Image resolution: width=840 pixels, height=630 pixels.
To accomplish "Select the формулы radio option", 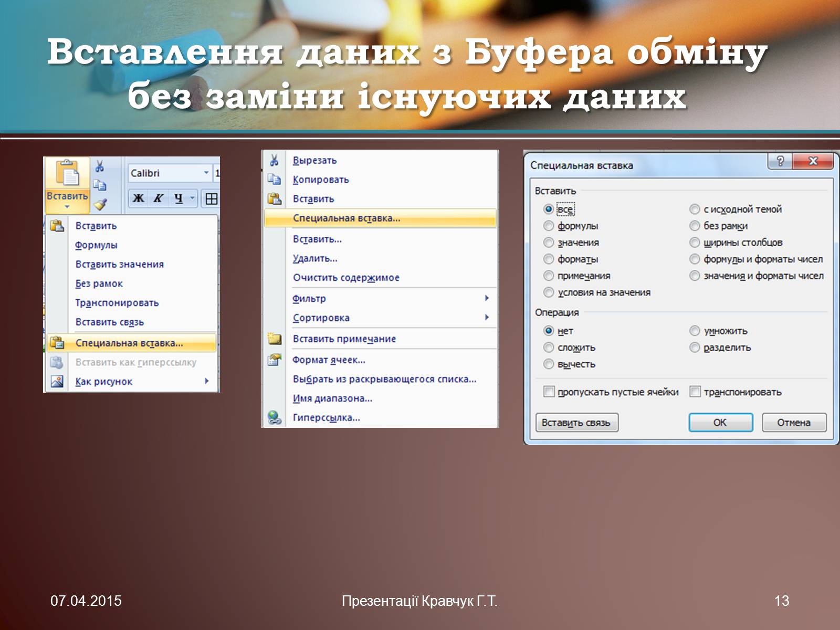I will click(x=549, y=226).
